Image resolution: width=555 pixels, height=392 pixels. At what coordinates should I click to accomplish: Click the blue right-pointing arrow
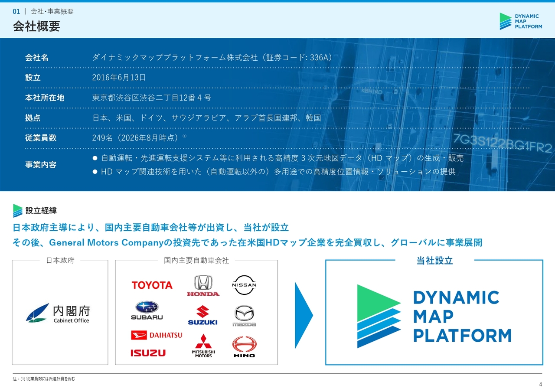tap(304, 315)
